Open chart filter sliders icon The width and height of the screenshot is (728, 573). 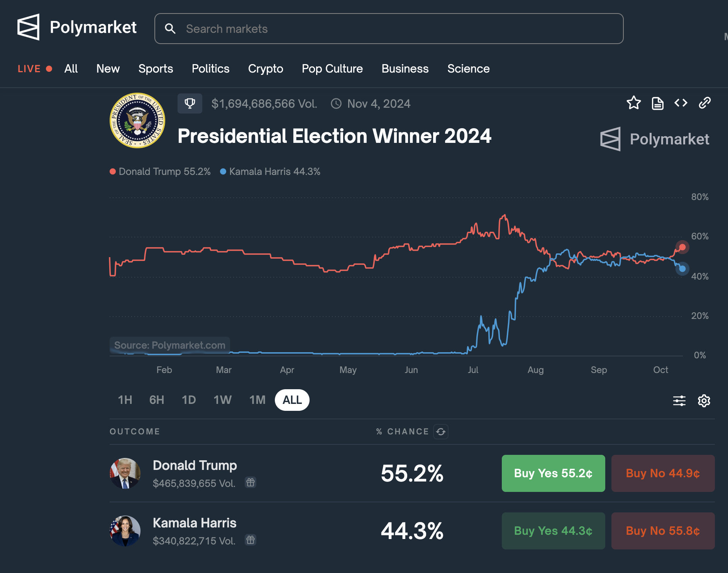(679, 401)
